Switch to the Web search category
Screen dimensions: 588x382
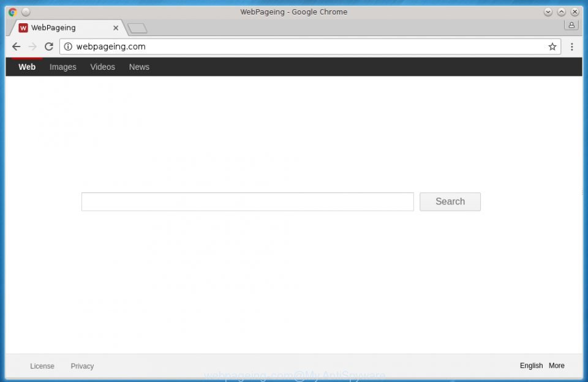point(27,67)
